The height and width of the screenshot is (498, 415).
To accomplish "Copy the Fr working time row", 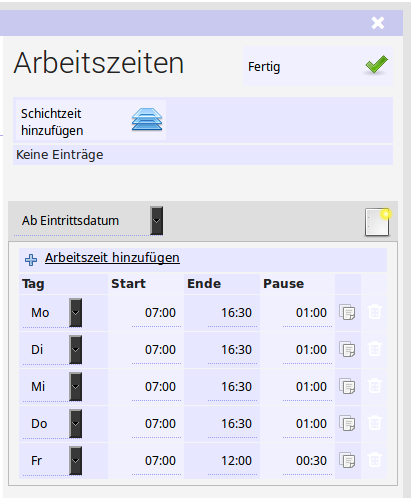I will pyautogui.click(x=347, y=461).
